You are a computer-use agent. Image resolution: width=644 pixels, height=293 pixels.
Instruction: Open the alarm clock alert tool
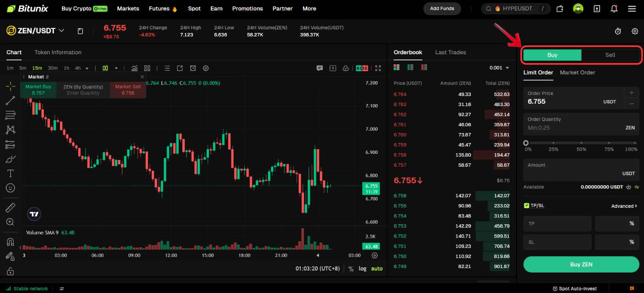click(193, 68)
